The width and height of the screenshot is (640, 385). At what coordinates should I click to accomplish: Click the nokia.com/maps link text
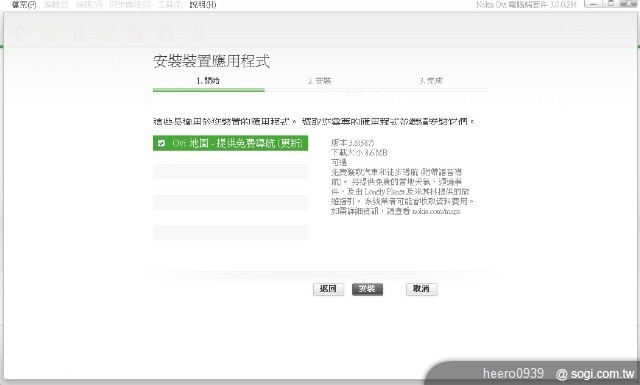(x=436, y=211)
